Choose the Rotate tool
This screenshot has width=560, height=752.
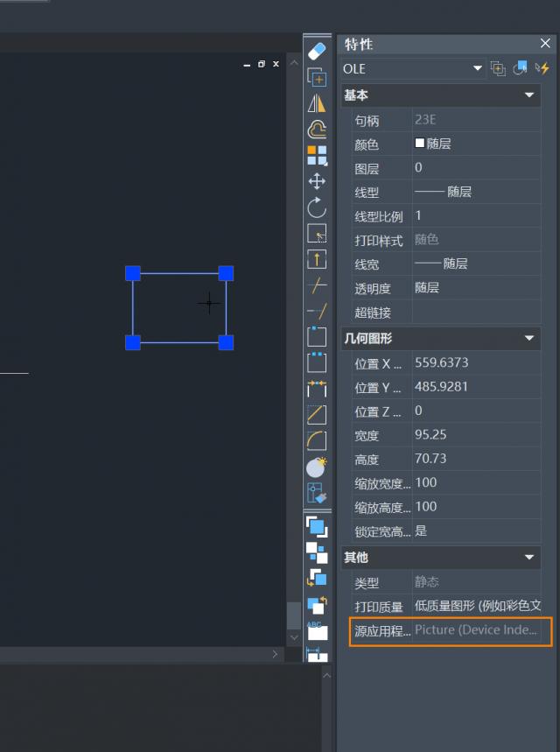click(317, 207)
